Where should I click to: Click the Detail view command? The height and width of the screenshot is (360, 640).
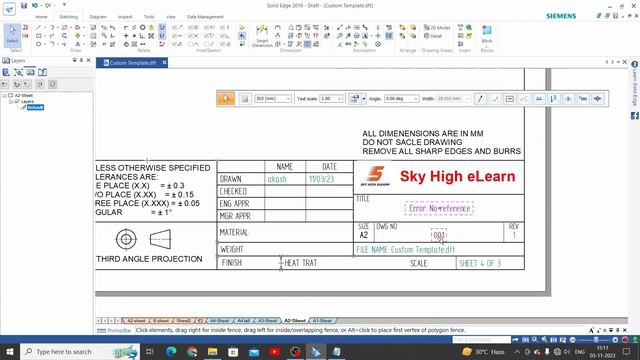pyautogui.click(x=433, y=36)
